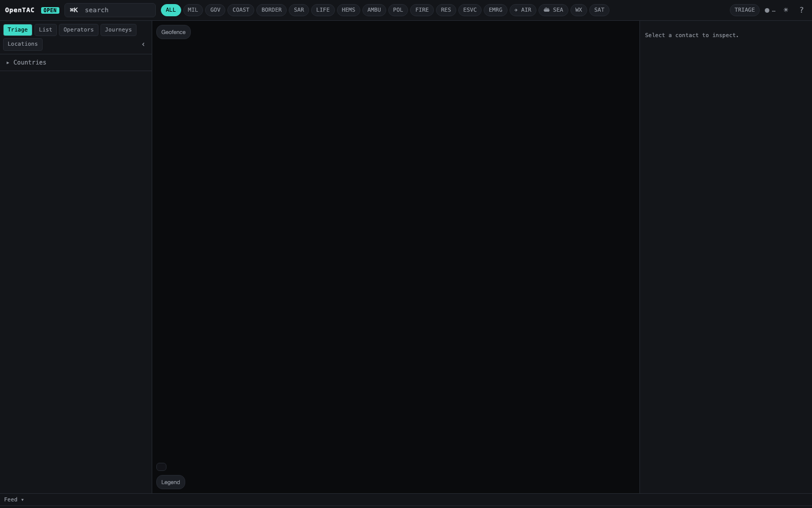This screenshot has height=508, width=812.
Task: Toggle the COAST filter chip
Action: click(x=241, y=10)
